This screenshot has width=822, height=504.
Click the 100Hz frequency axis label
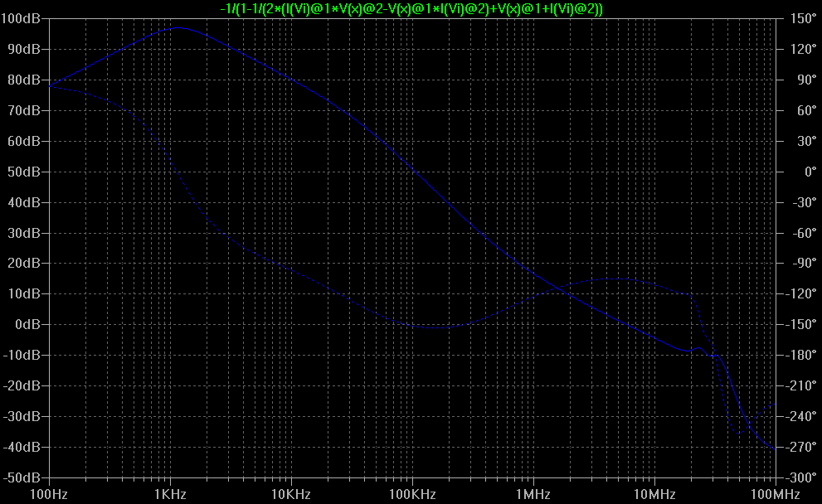tap(49, 495)
